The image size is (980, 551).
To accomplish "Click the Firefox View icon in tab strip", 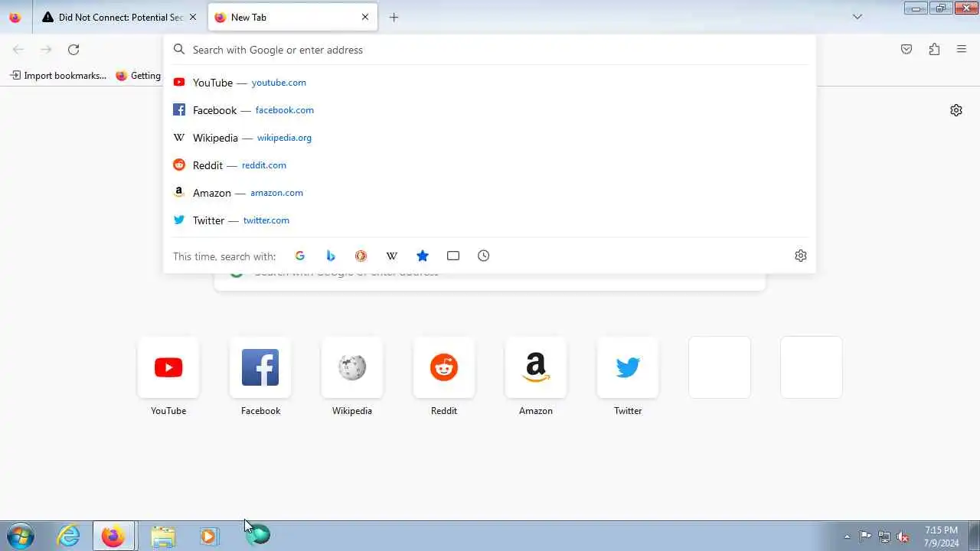I will [x=15, y=17].
